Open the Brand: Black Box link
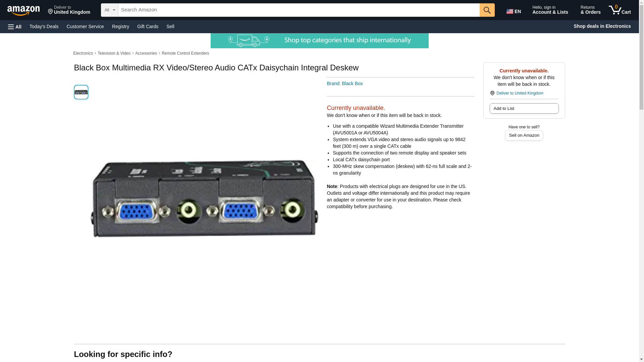This screenshot has width=644, height=362. 344,83
